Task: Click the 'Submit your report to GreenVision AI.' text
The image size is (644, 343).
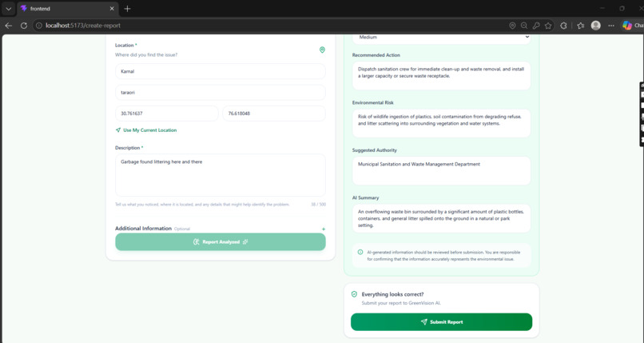Action: (x=401, y=303)
